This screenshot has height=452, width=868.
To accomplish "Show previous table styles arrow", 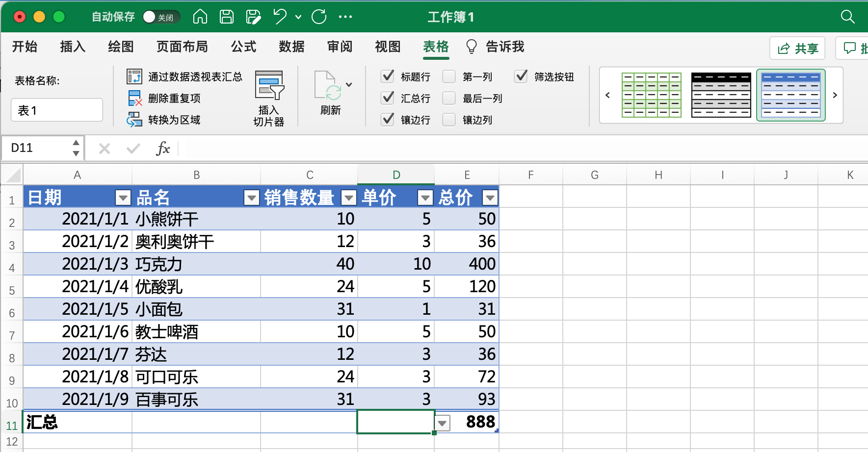I will (x=608, y=95).
